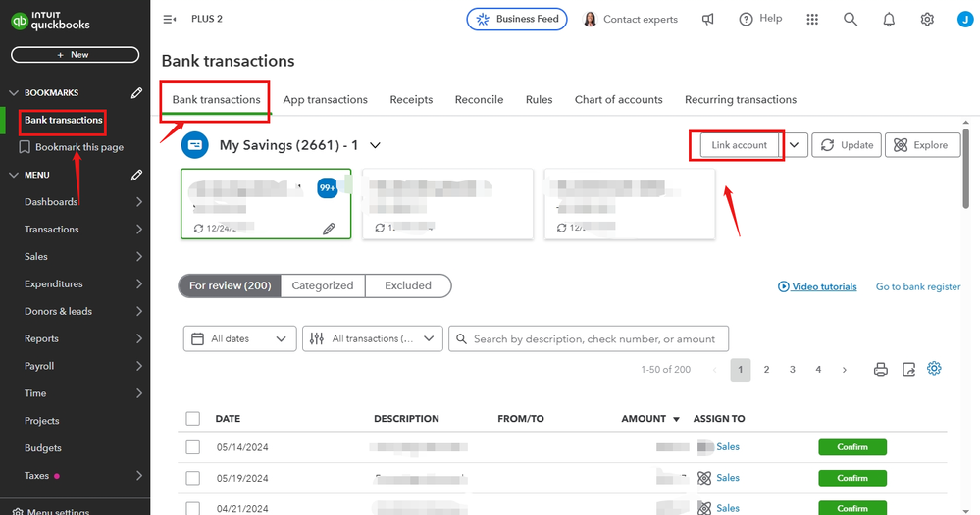Open the Video tutorials link
980x515 pixels.
click(x=817, y=286)
